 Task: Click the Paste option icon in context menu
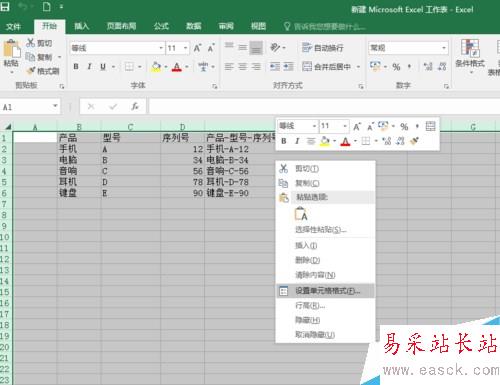click(x=301, y=214)
